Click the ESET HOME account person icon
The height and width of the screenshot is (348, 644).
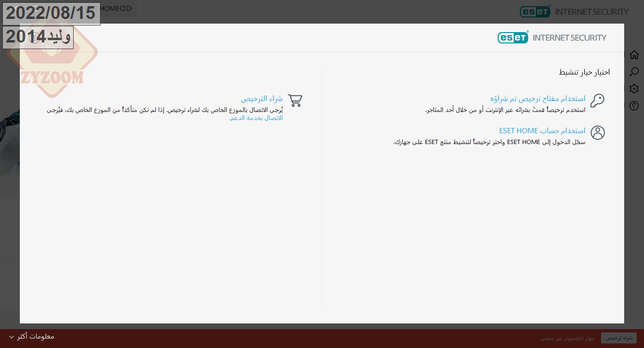(598, 133)
